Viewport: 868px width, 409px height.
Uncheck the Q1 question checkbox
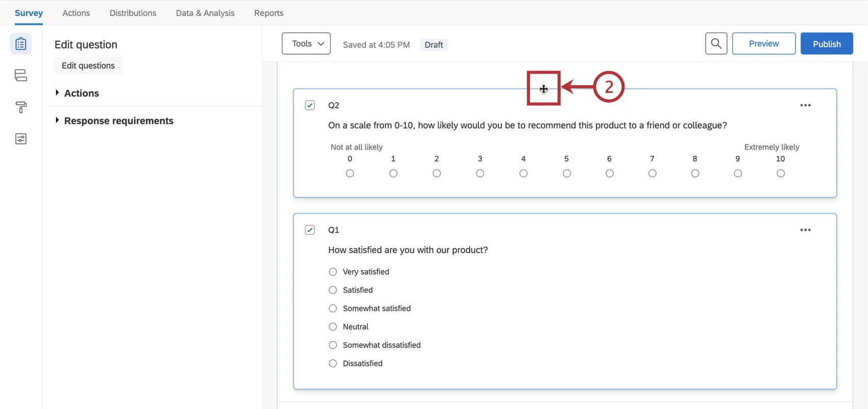point(310,230)
